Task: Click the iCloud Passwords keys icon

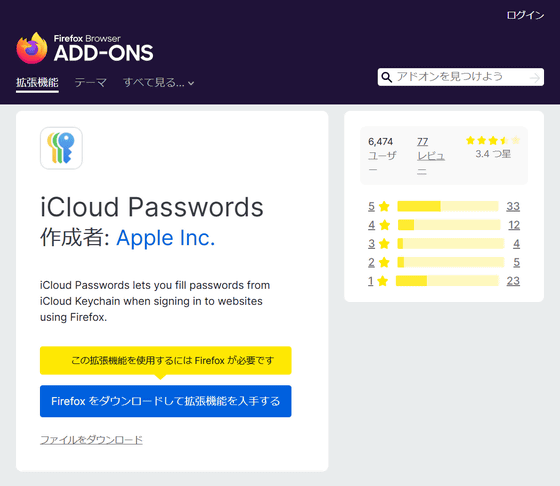Action: (61, 148)
